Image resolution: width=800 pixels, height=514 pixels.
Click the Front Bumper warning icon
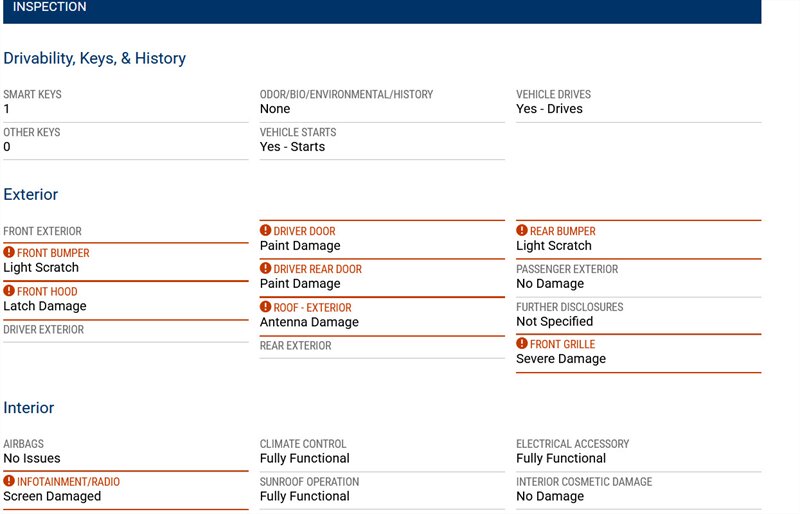(x=9, y=253)
